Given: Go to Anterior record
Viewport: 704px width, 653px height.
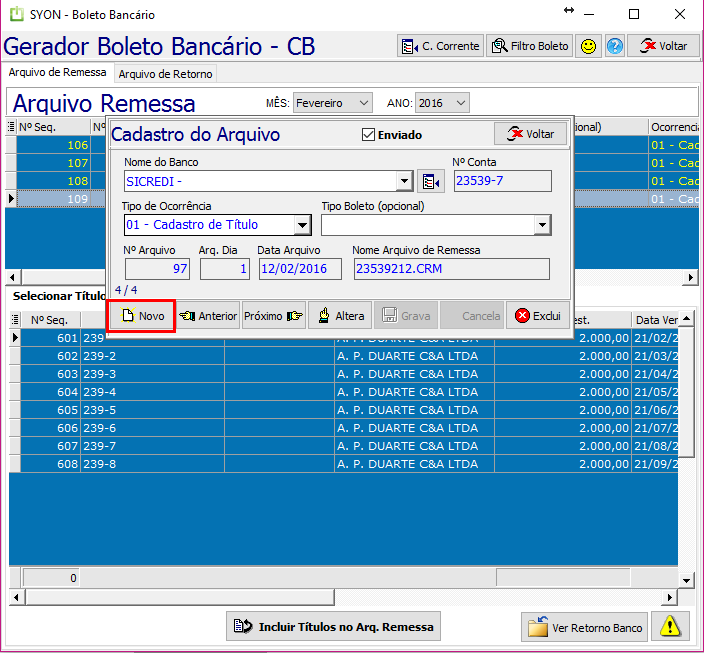Looking at the screenshot, I should coord(208,316).
